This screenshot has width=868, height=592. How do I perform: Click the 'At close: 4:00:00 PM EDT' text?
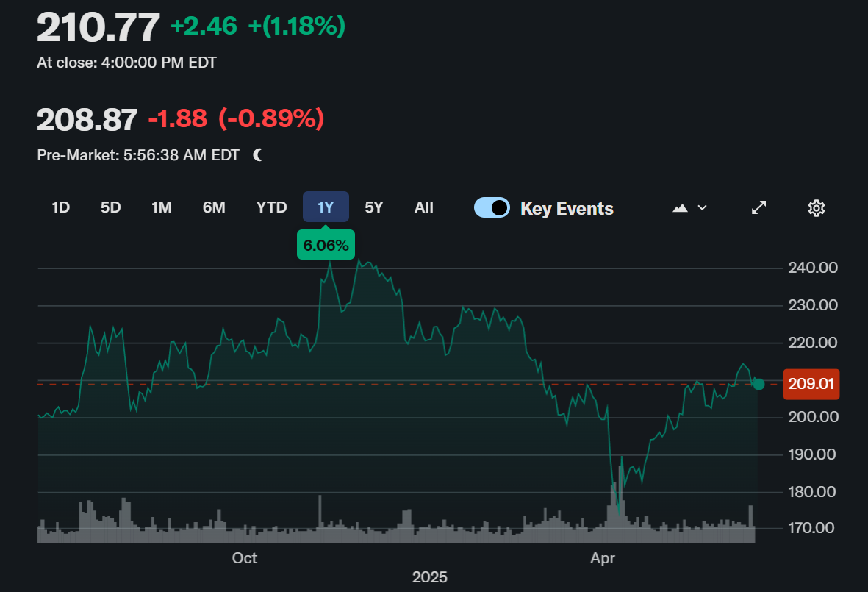pos(126,63)
